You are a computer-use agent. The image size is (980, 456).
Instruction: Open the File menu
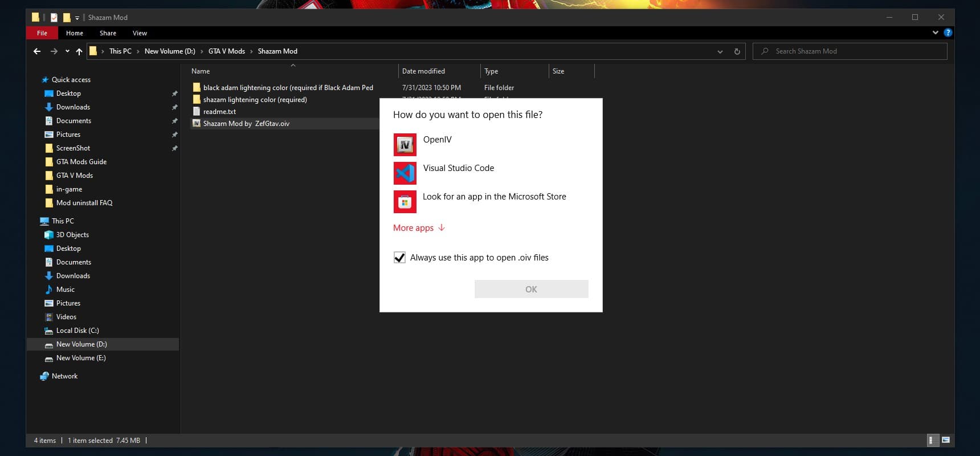pyautogui.click(x=42, y=33)
